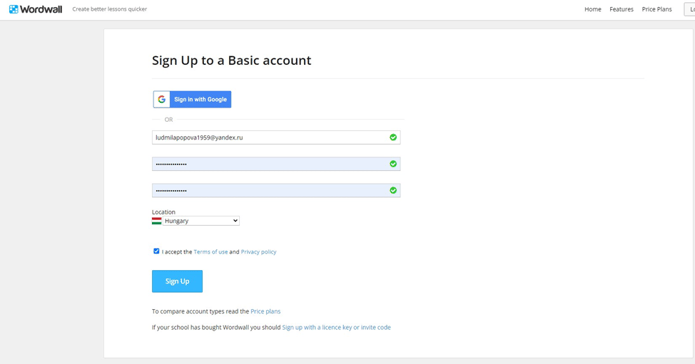695x364 pixels.
Task: Open the Home menu item
Action: pyautogui.click(x=593, y=9)
